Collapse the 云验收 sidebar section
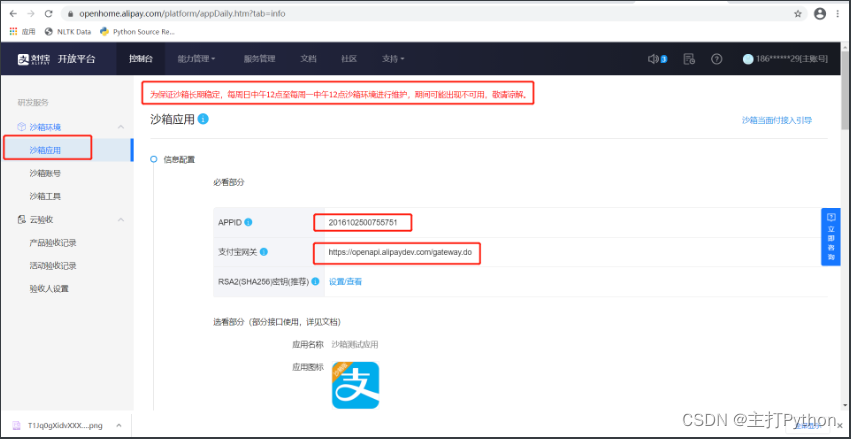 coord(121,220)
